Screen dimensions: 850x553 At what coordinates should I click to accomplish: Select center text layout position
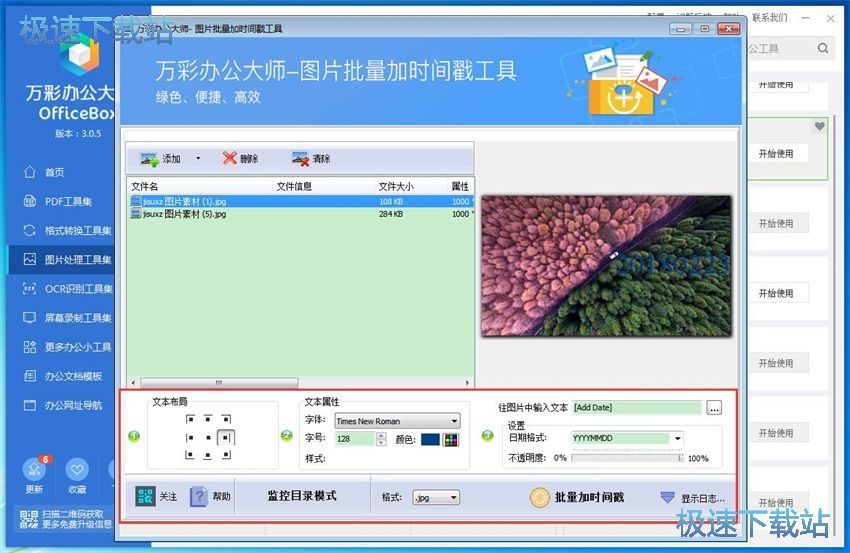click(208, 438)
